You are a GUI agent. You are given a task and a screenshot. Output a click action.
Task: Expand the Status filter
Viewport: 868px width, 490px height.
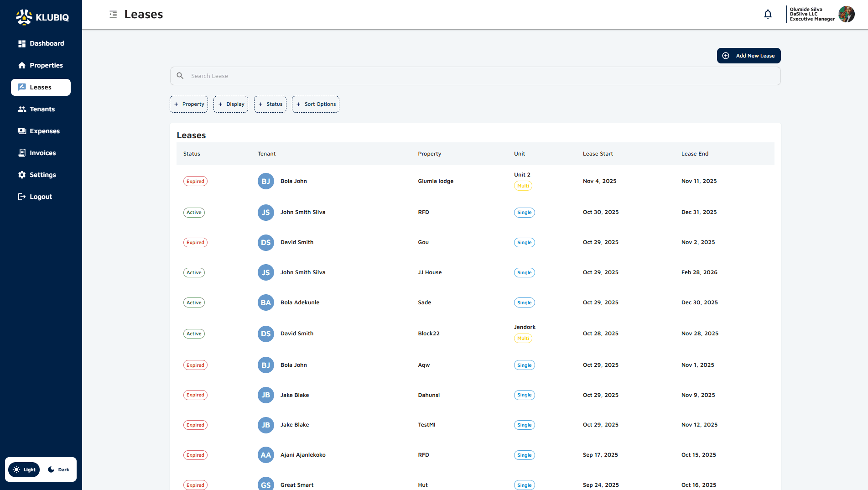click(x=270, y=104)
